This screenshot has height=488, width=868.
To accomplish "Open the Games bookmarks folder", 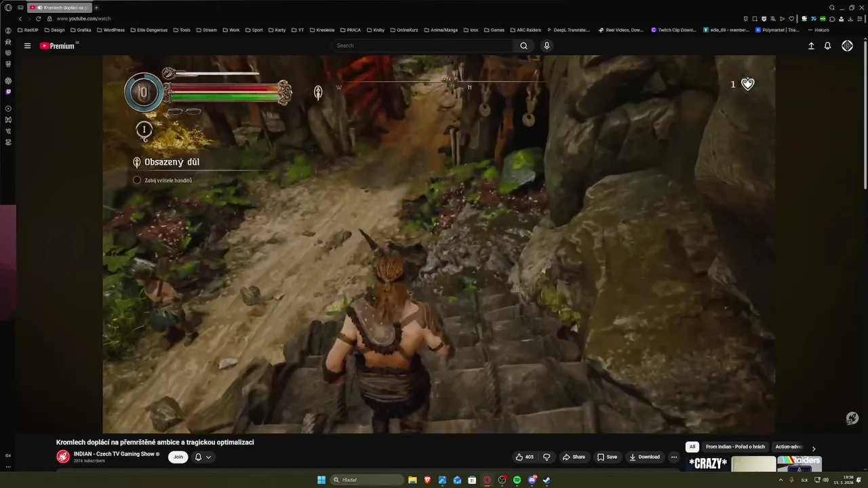I will (x=494, y=30).
